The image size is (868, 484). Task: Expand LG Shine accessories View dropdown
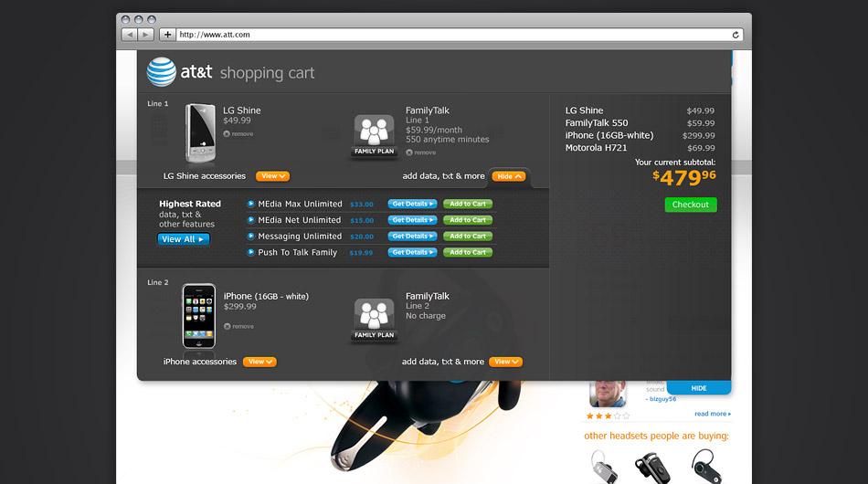pos(273,176)
